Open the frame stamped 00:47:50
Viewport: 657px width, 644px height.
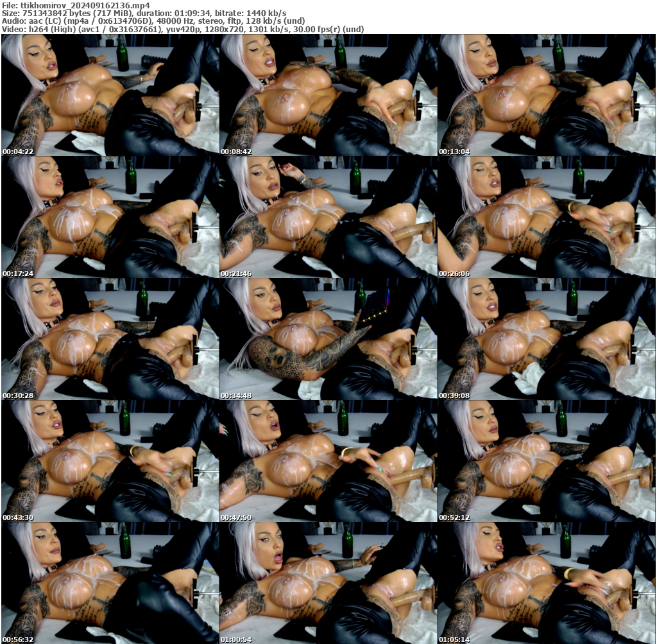coord(328,461)
